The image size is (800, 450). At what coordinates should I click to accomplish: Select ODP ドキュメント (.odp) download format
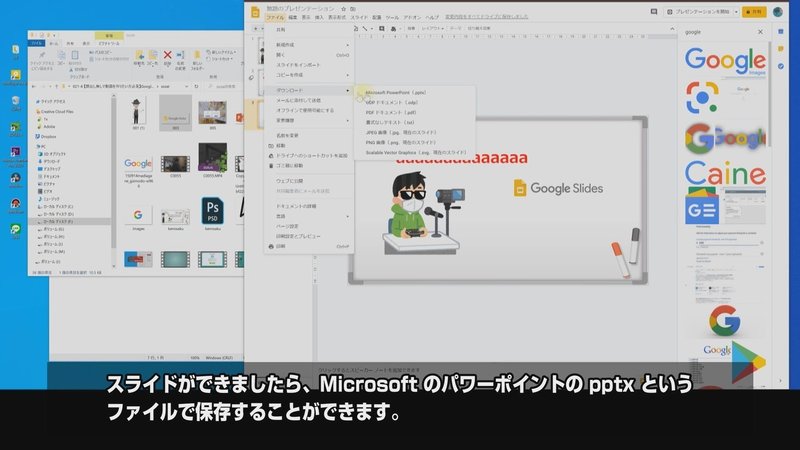[x=391, y=103]
